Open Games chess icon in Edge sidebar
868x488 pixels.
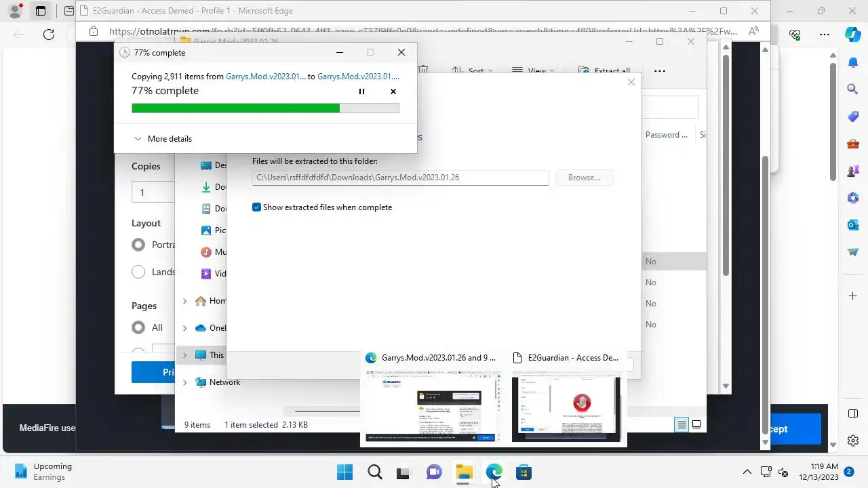[x=853, y=171]
